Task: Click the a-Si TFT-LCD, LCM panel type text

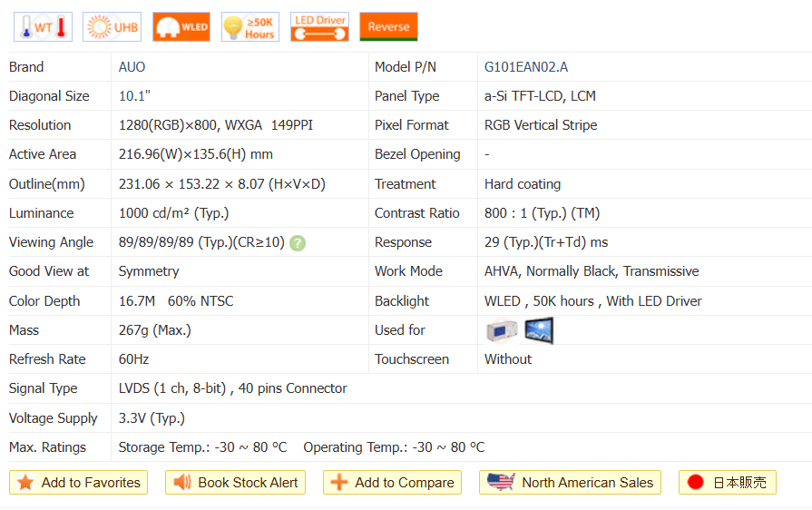Action: click(x=540, y=96)
